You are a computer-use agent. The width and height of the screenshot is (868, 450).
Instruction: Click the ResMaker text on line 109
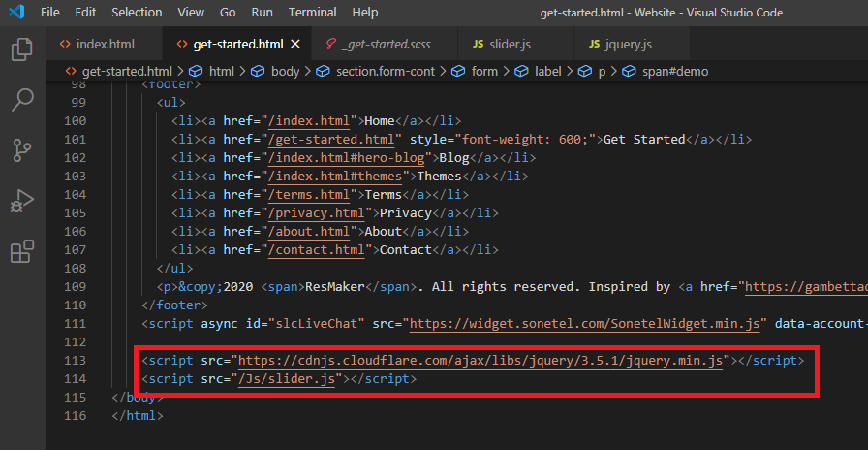[x=335, y=287]
